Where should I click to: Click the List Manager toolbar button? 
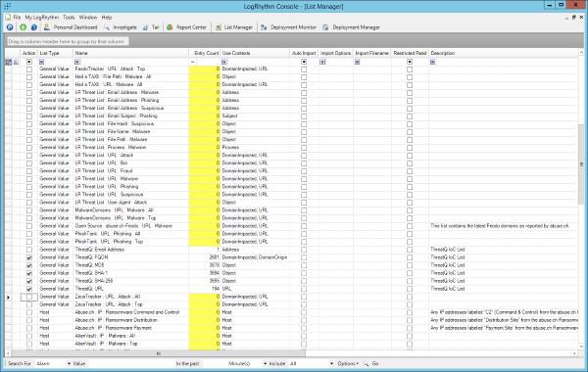click(234, 27)
